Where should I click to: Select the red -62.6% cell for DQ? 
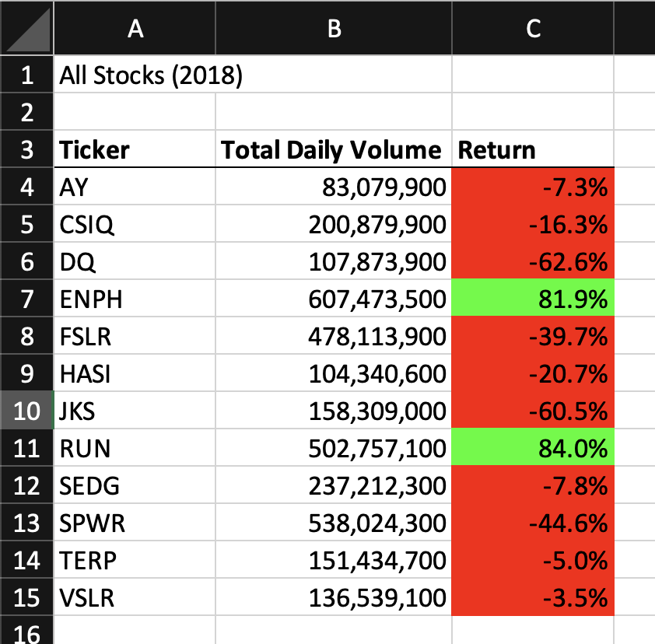pyautogui.click(x=532, y=261)
